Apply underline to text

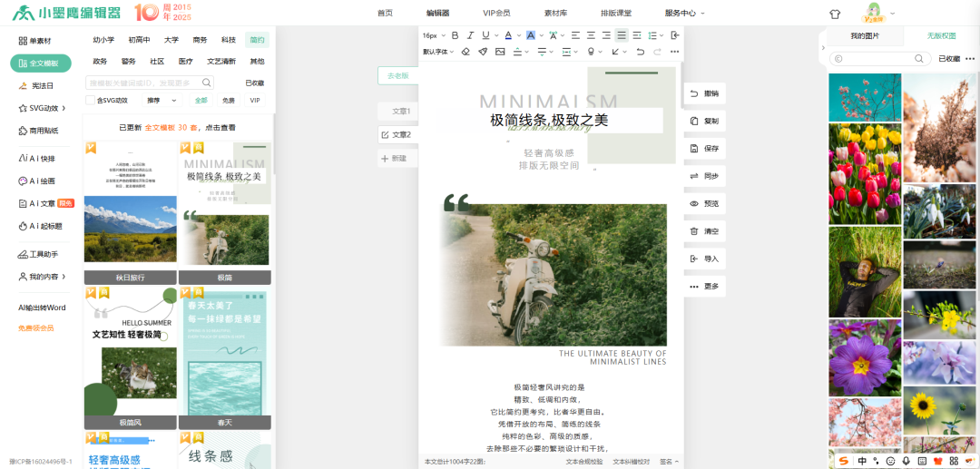pos(485,35)
